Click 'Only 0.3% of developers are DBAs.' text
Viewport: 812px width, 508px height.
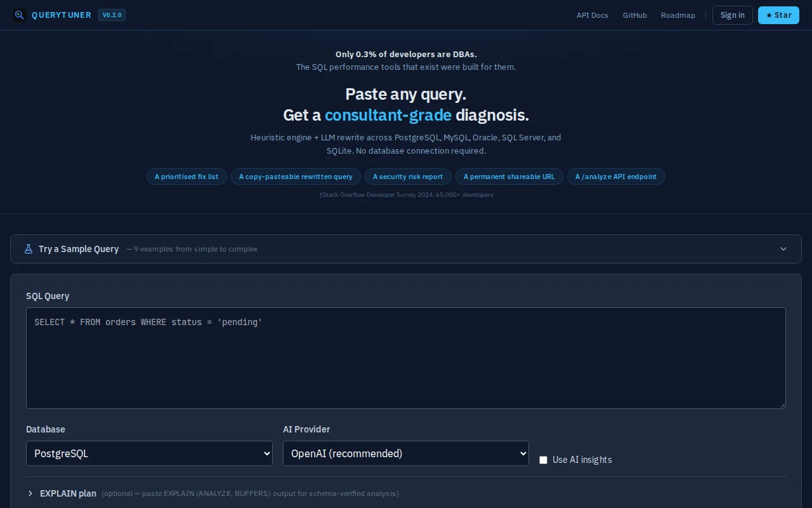[406, 55]
